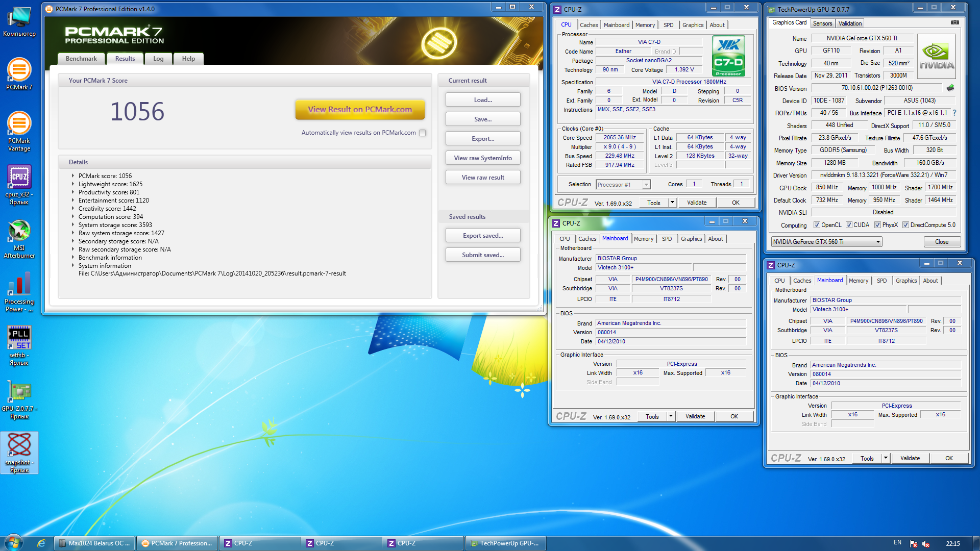Expand the System storage score row
Viewport: 980px width, 551px height.
pyautogui.click(x=73, y=225)
